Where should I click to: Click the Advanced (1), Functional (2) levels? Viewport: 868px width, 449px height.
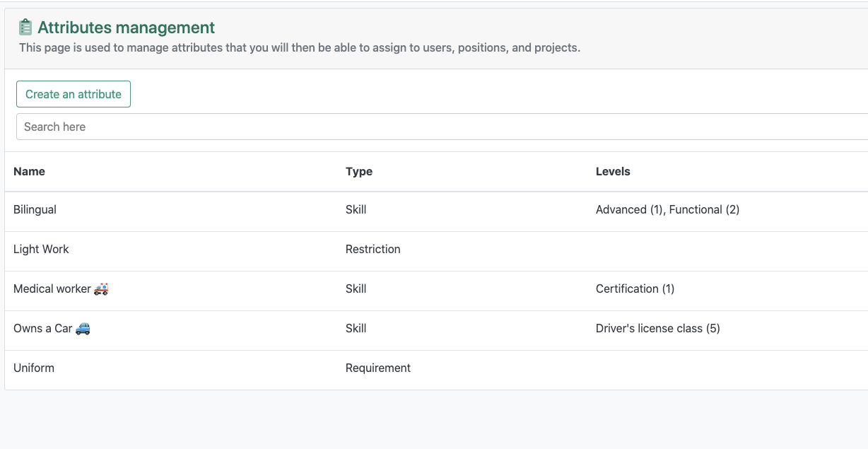tap(667, 209)
